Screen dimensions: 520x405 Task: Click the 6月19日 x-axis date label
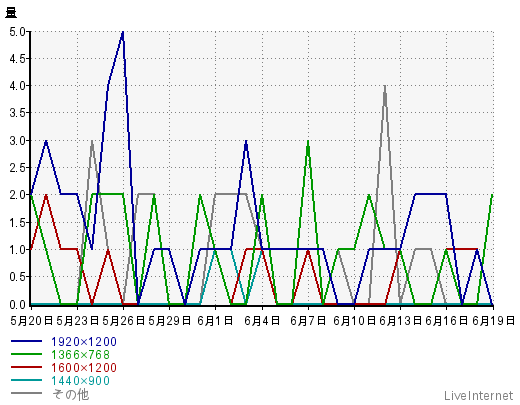493,321
